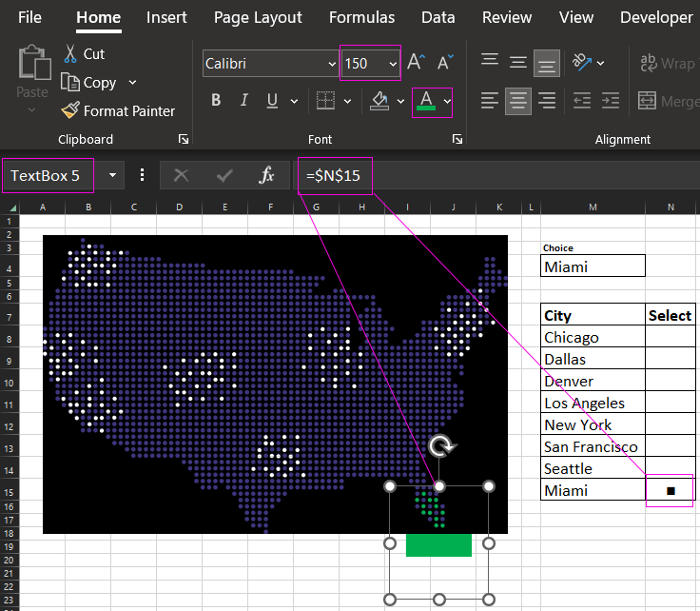
Task: Apply the green font color swatch
Action: [x=426, y=101]
